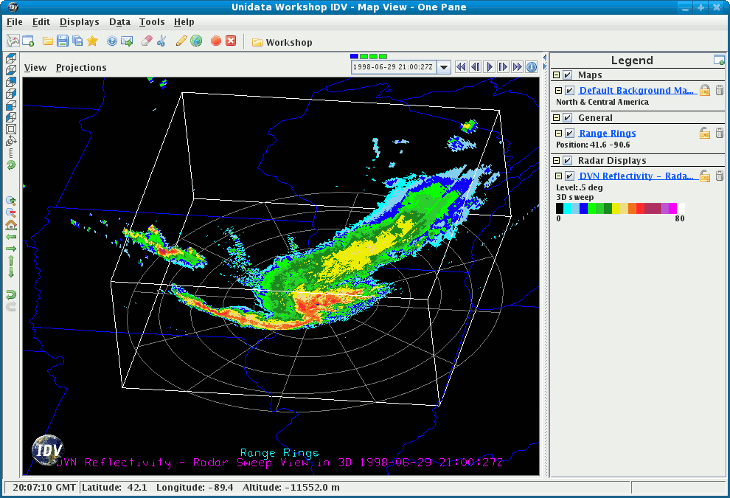Click the yellow star favorites icon
The width and height of the screenshot is (730, 498).
92,41
